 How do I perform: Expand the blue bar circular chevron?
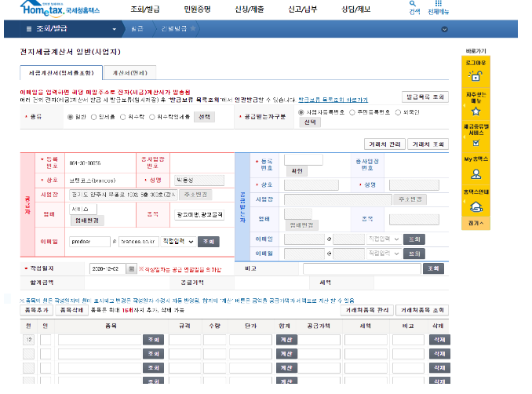click(x=444, y=29)
